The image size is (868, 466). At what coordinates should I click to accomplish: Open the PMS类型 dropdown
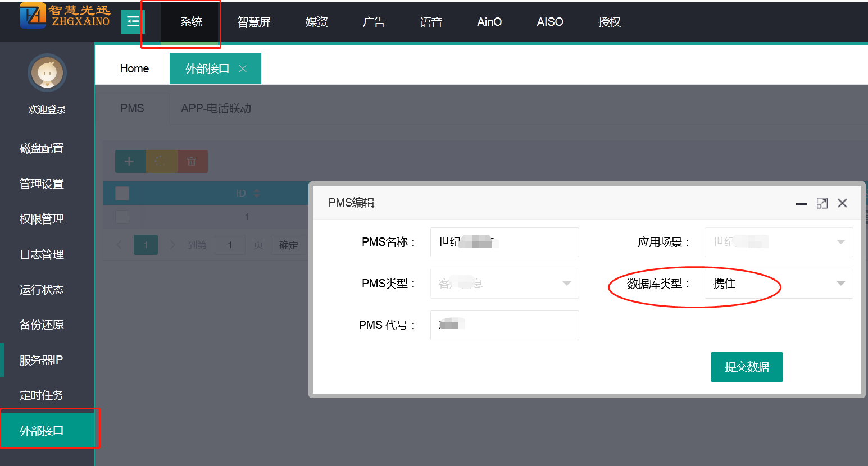click(504, 284)
